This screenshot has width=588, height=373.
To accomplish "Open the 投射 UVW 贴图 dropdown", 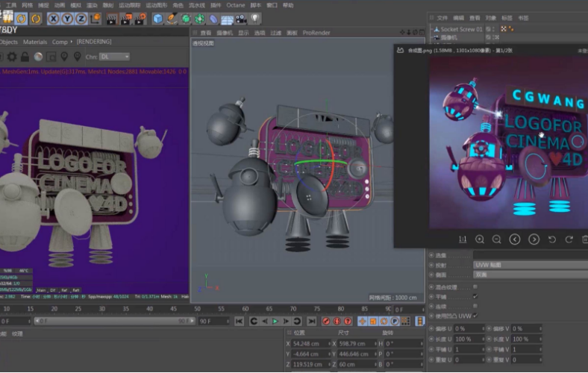I will coord(530,265).
